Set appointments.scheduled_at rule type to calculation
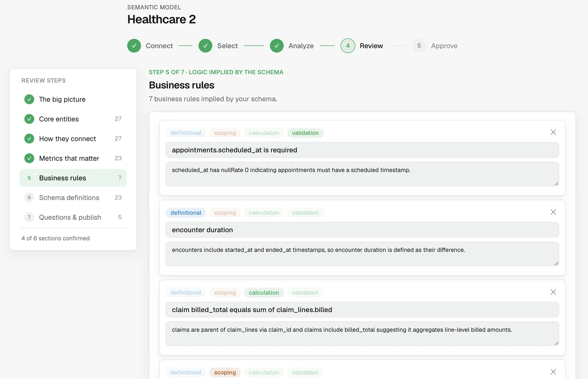 pyautogui.click(x=264, y=133)
